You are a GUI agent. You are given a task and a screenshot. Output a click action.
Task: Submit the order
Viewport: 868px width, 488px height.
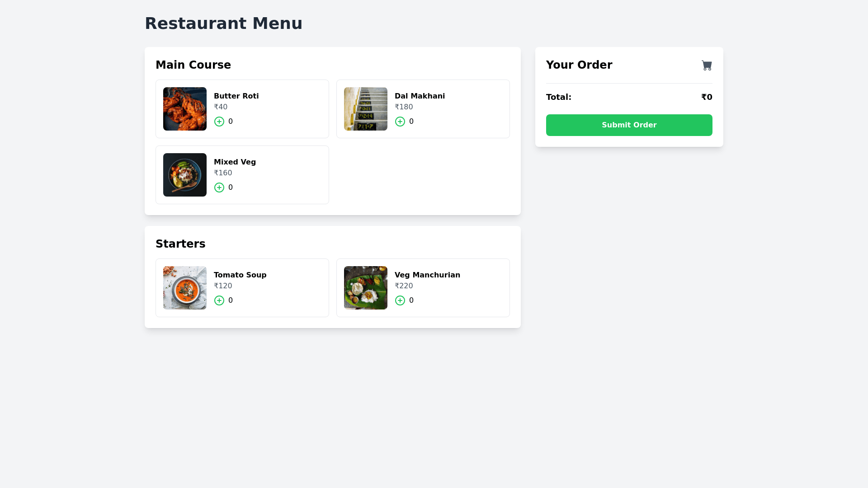(629, 125)
